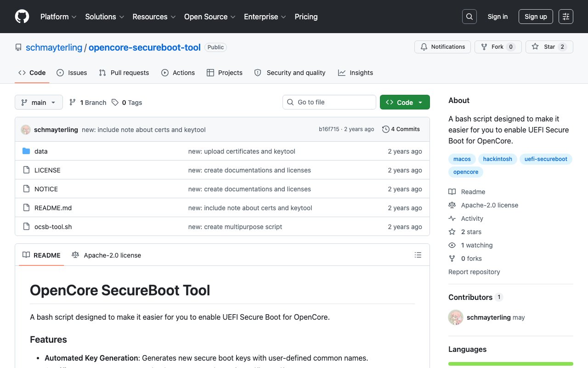Expand the Platform menu
The height and width of the screenshot is (368, 588).
point(58,17)
